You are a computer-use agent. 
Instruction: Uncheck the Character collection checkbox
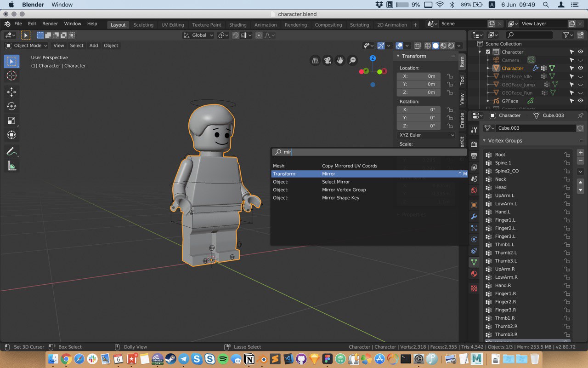point(488,52)
